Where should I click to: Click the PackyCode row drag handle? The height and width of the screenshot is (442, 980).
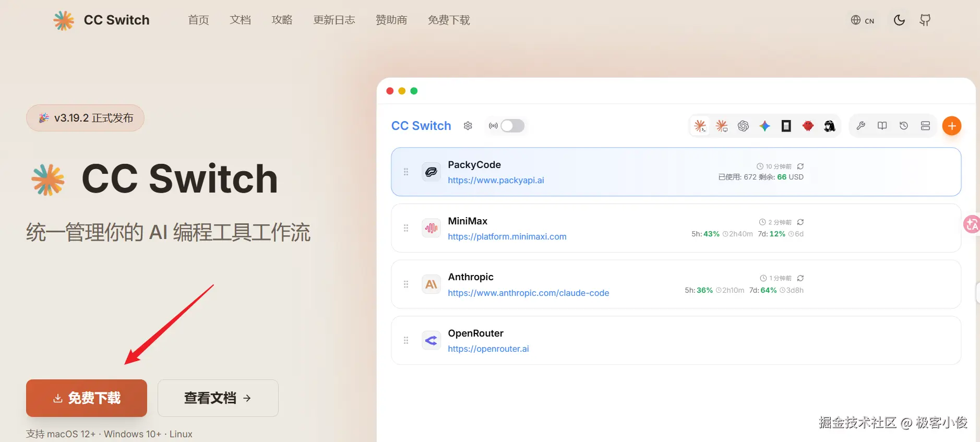tap(406, 172)
